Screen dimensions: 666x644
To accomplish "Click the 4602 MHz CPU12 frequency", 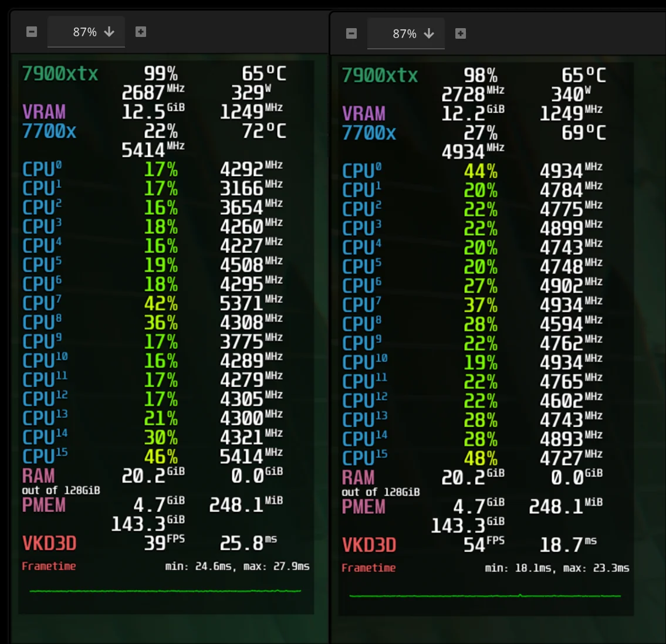I will coord(571,401).
